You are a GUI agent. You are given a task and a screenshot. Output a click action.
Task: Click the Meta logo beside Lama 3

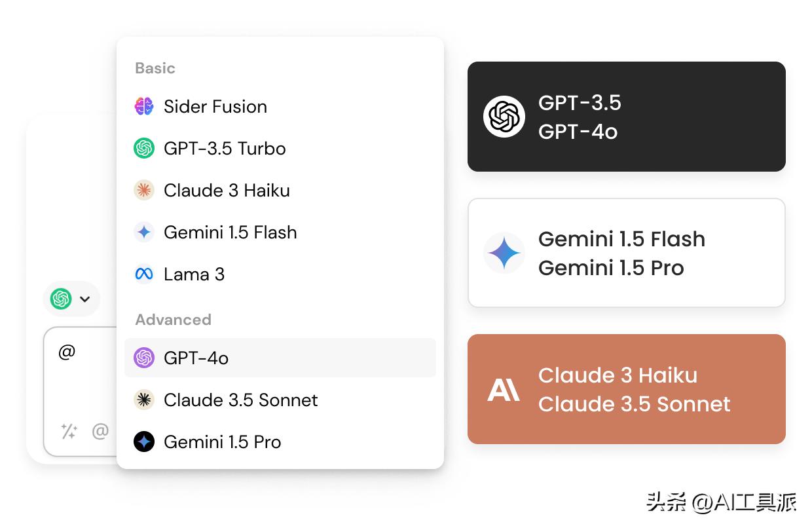[144, 274]
